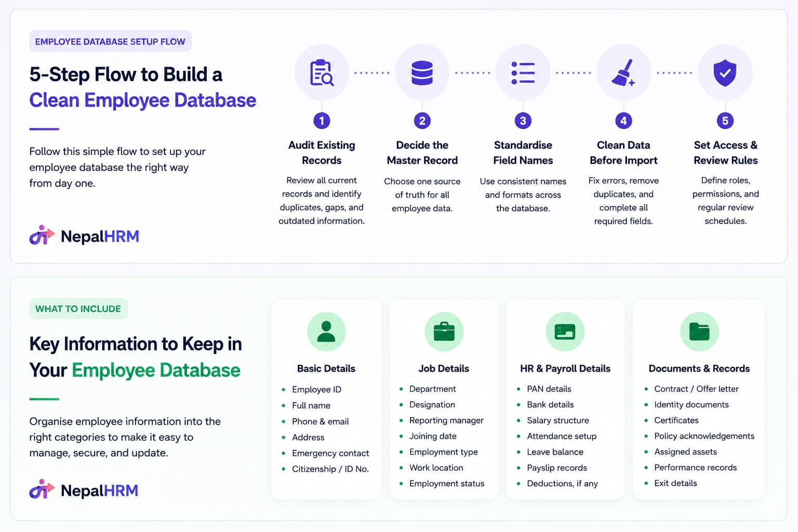
Task: Click the 'Citizenship / ID No.' list item
Action: click(x=330, y=469)
